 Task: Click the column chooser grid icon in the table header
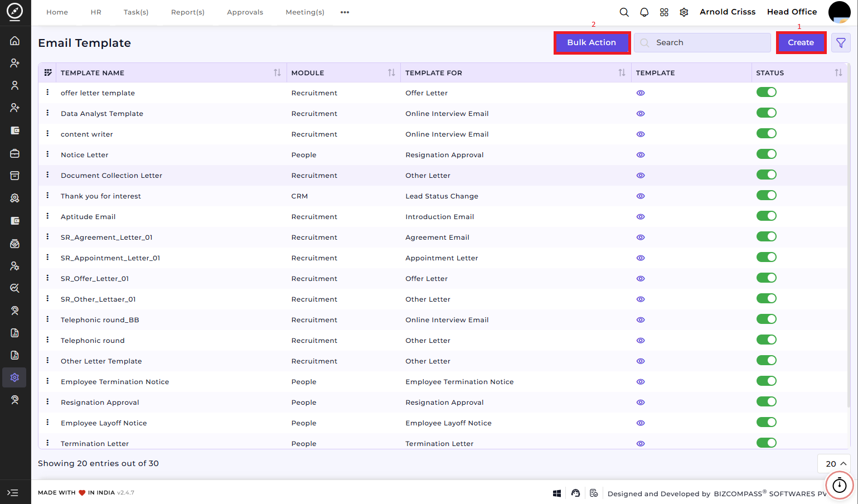(48, 72)
